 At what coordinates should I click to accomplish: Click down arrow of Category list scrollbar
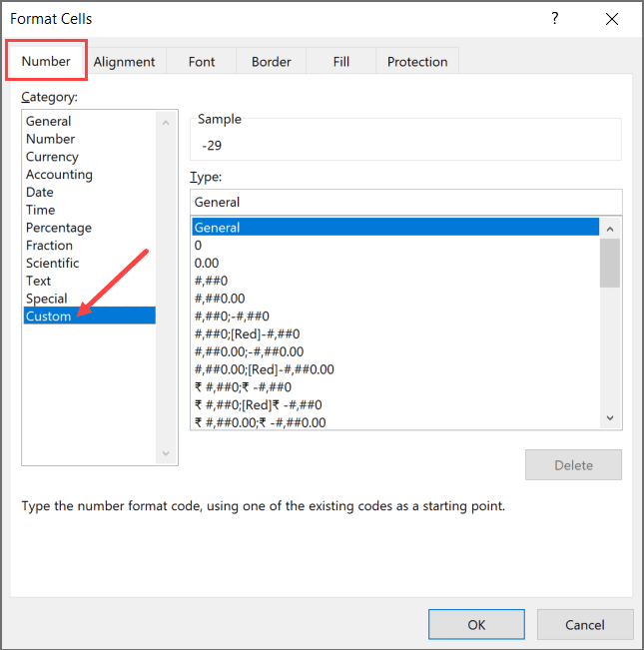tap(166, 453)
